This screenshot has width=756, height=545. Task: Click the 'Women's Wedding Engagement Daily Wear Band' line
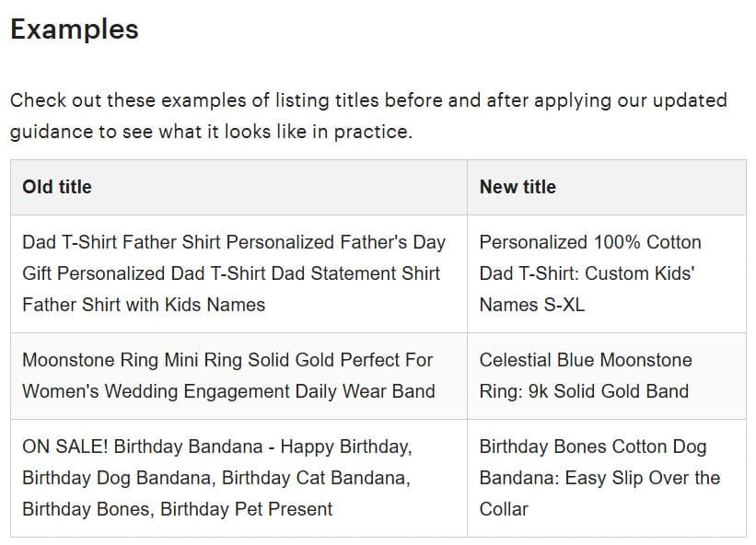pos(228,391)
